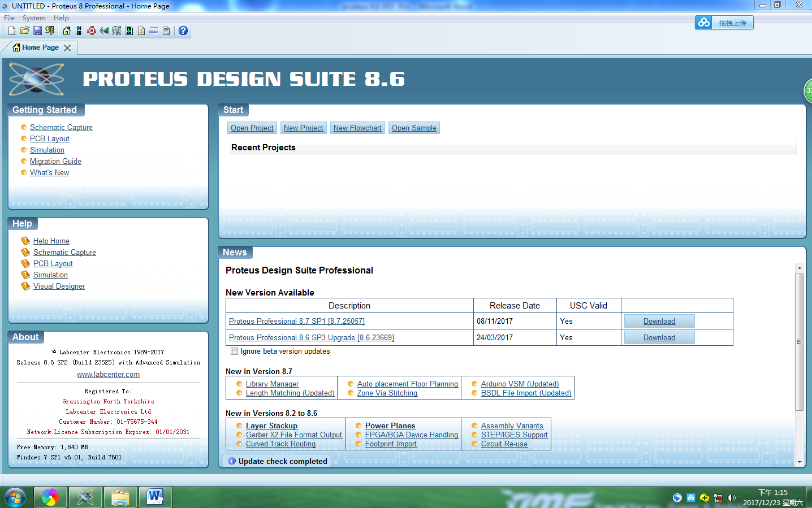
Task: Open the Assembly Variants link
Action: click(512, 426)
